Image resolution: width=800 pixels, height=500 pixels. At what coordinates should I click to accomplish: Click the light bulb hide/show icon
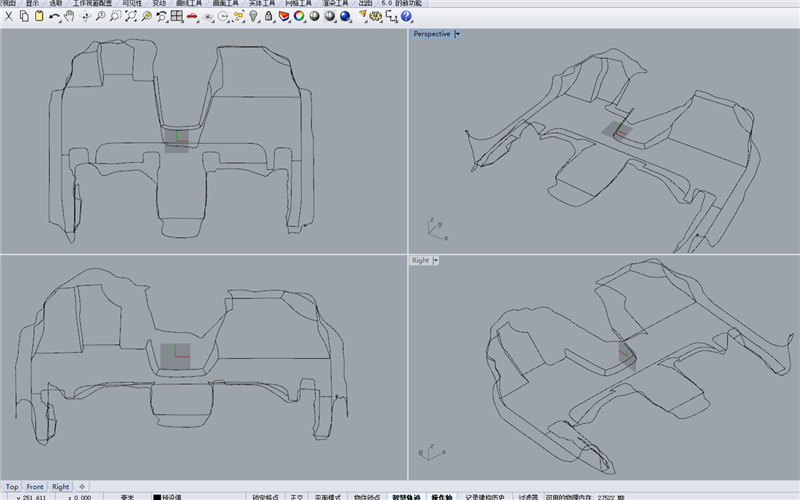[x=254, y=17]
